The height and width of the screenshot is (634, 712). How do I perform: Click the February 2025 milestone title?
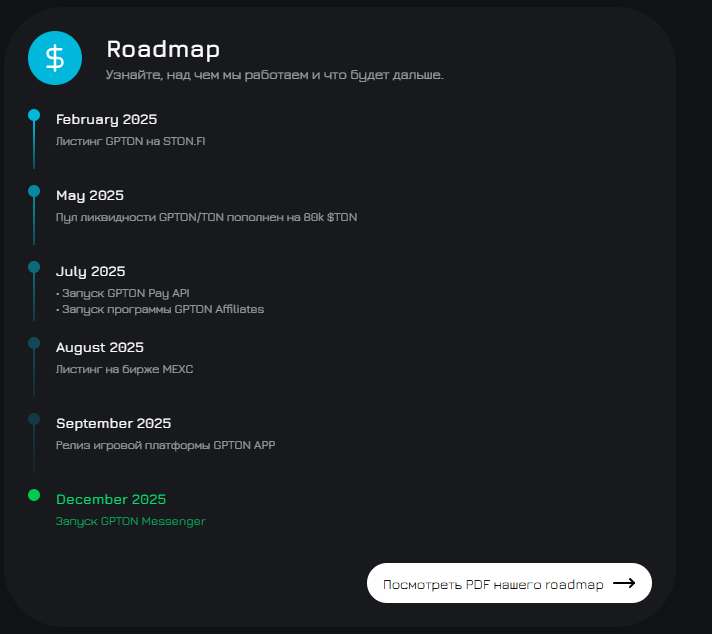[x=106, y=119]
